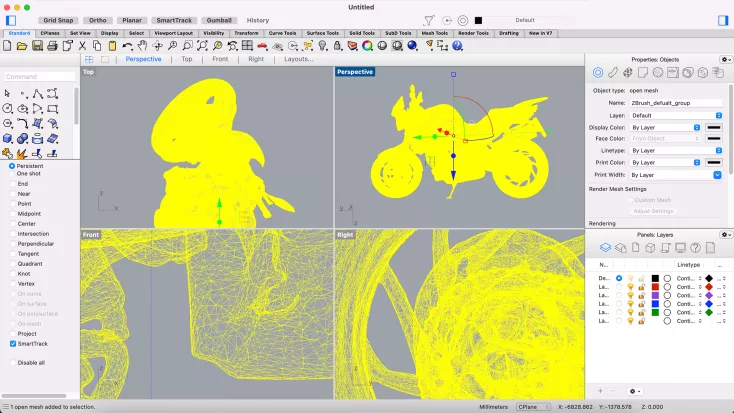Screen dimensions: 734x413
Task: Click the Undo arrow icon
Action: coord(128,44)
